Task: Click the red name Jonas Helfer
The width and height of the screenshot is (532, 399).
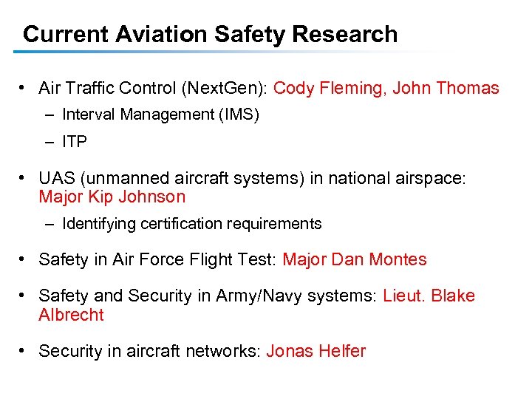Action: 316,351
